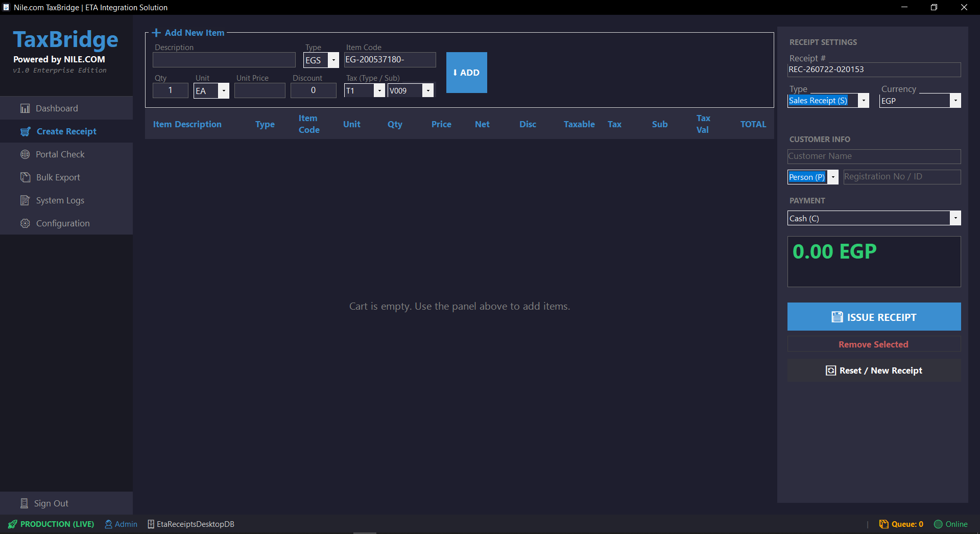
Task: Open the Portal Check page
Action: pyautogui.click(x=66, y=154)
